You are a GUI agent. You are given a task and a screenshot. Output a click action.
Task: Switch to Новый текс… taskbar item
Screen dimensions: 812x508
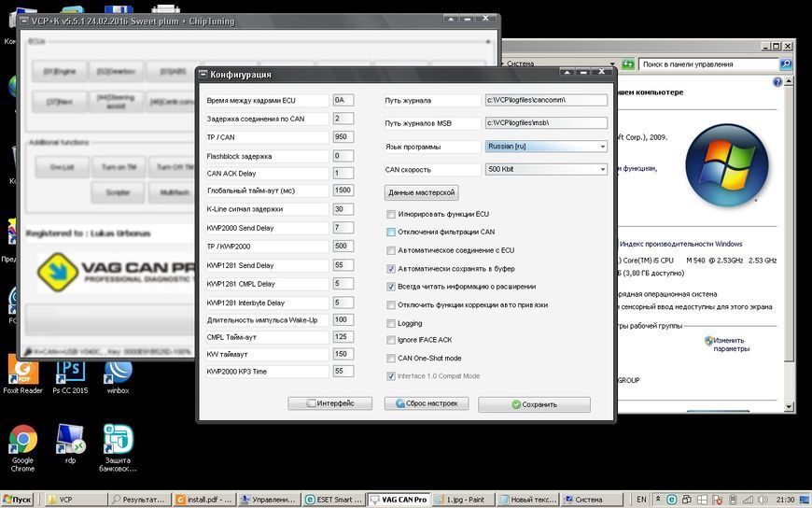527,500
